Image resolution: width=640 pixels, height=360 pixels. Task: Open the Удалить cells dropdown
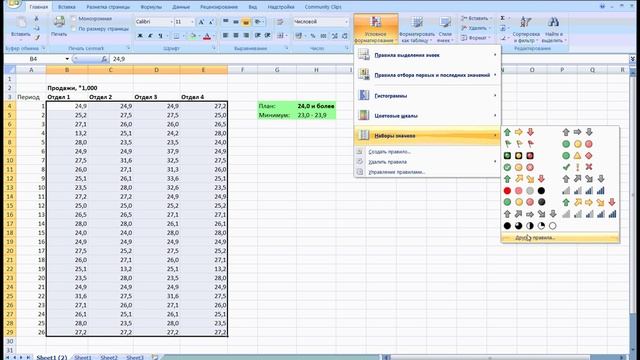476,28
